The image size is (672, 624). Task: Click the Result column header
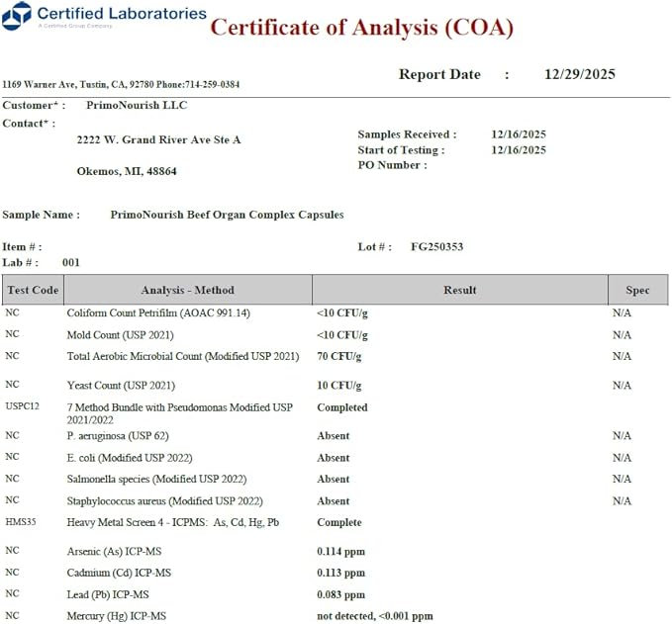coord(460,290)
